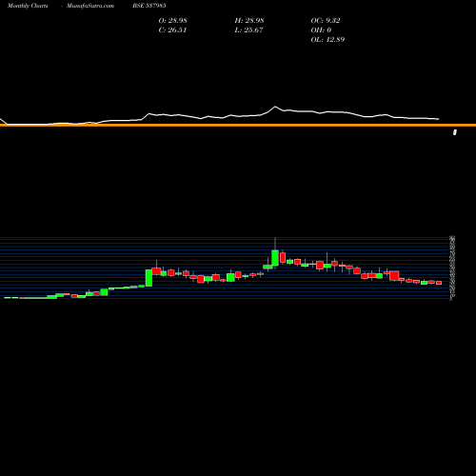Screen dimensions: 476x476
Task: Click the 'OH: 0' value
Action: pos(321,30)
